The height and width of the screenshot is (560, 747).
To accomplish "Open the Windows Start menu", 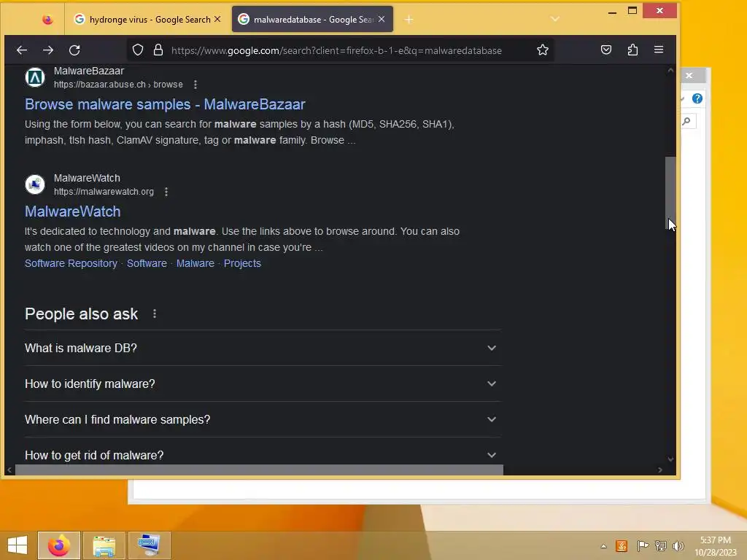I will point(18,545).
